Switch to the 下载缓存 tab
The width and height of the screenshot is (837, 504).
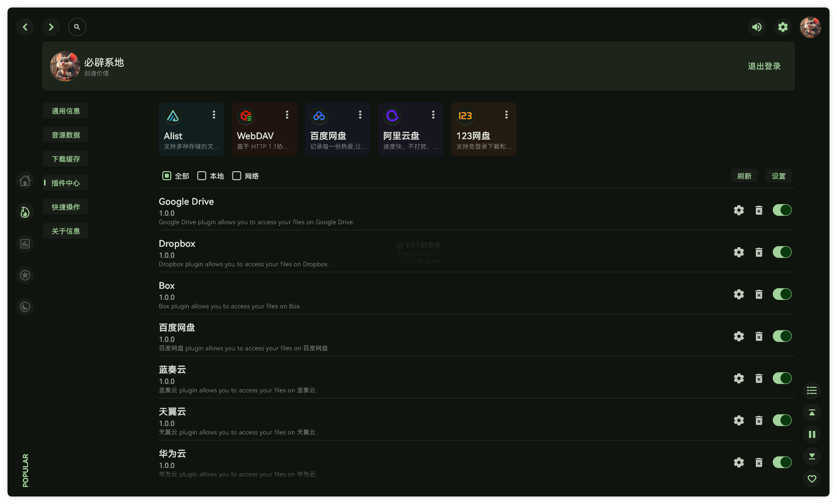[66, 159]
